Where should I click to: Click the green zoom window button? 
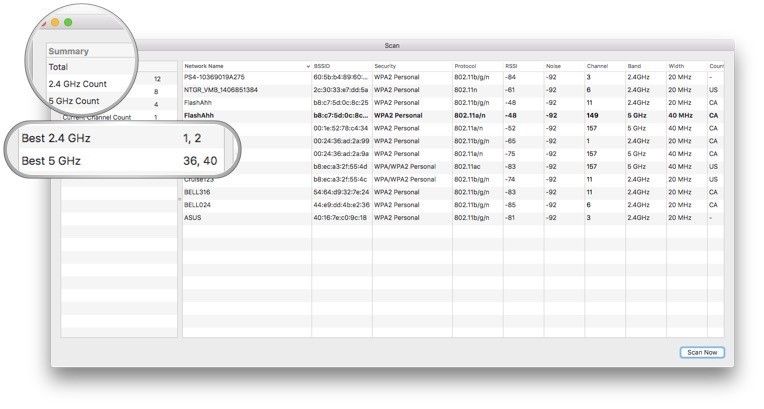(x=68, y=21)
